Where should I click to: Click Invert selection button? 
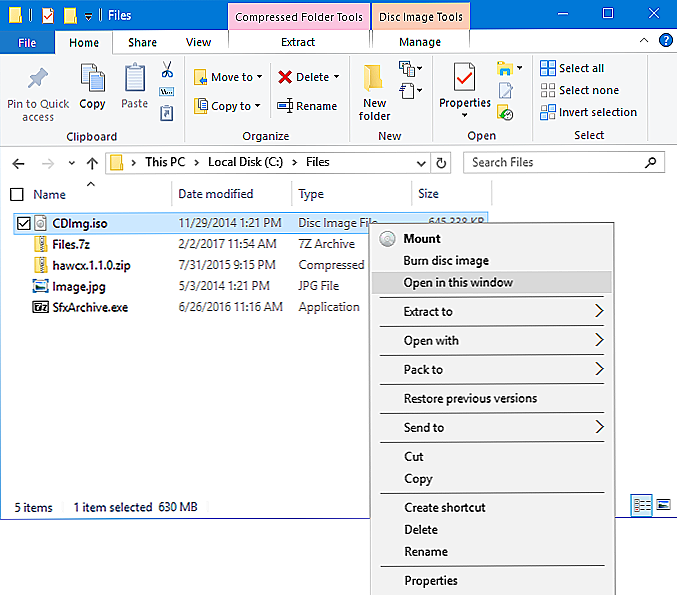(x=588, y=112)
